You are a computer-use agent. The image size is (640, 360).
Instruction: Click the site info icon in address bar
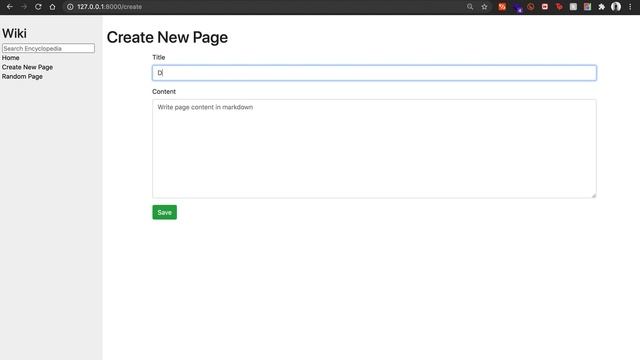tap(70, 7)
